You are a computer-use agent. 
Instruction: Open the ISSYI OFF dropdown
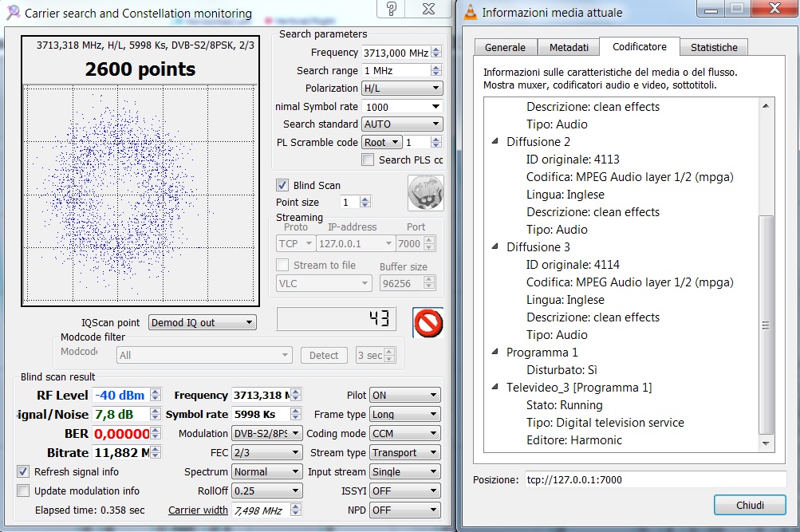(405, 491)
